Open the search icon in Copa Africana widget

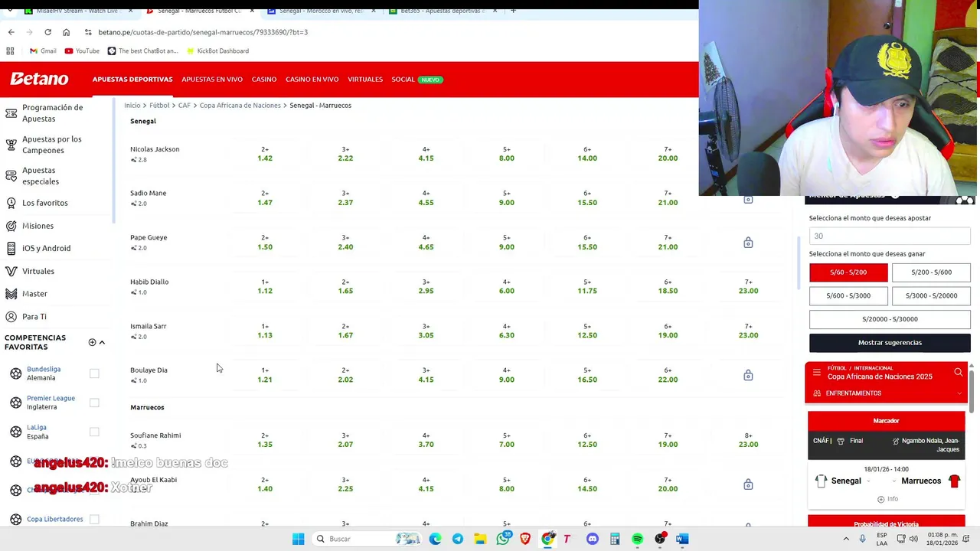[x=958, y=373]
